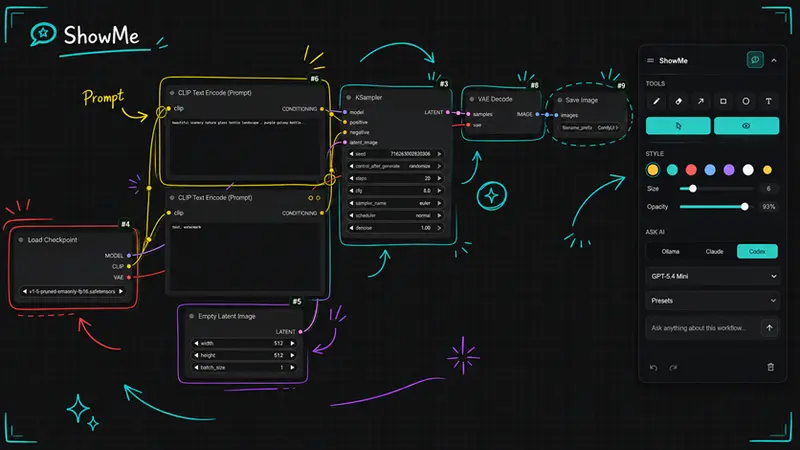Click the Load Checkpoint VAE output socket

point(129,278)
